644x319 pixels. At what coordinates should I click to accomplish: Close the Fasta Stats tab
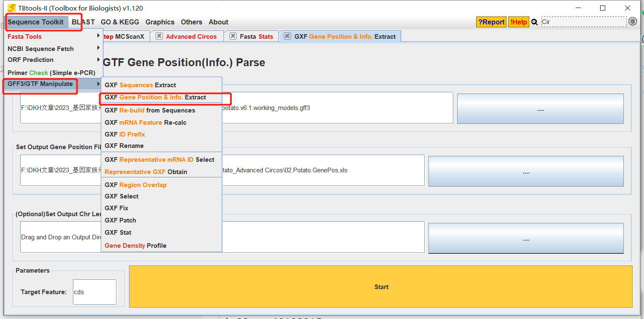click(233, 36)
